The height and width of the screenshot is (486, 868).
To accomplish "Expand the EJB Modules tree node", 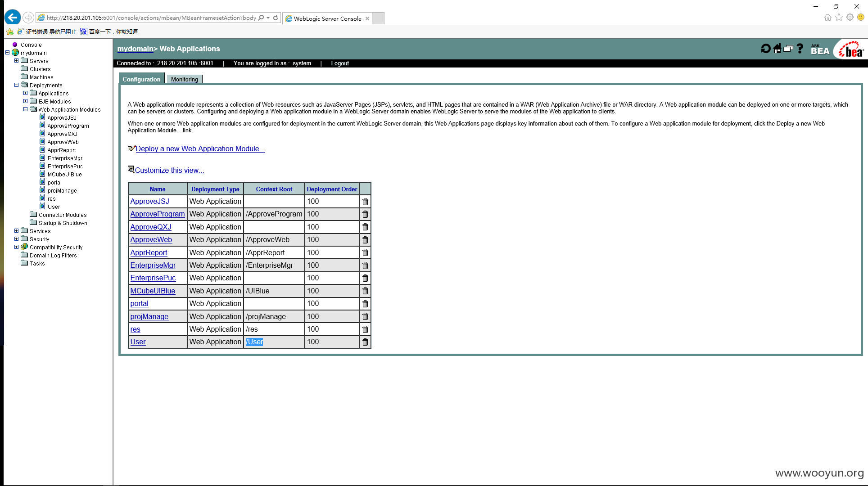I will click(26, 101).
